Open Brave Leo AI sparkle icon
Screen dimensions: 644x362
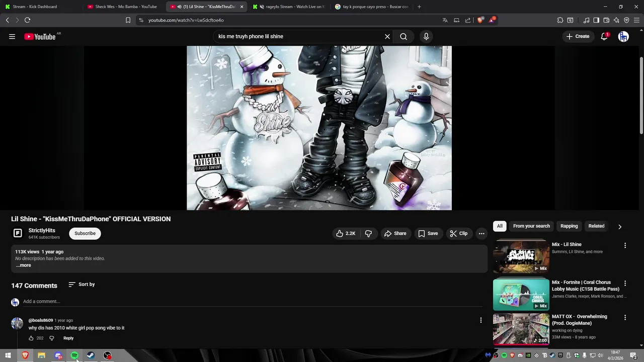pyautogui.click(x=616, y=20)
